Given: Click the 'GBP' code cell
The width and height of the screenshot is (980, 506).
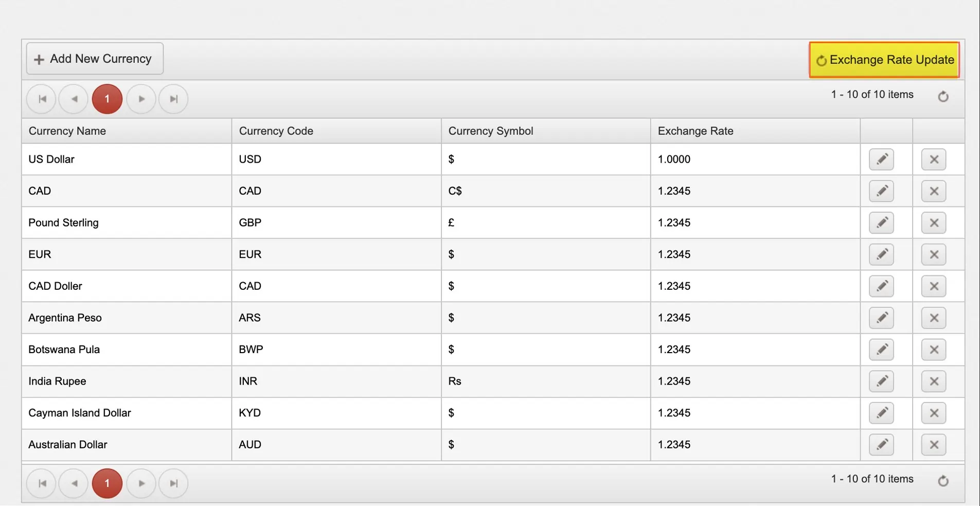Looking at the screenshot, I should click(336, 222).
